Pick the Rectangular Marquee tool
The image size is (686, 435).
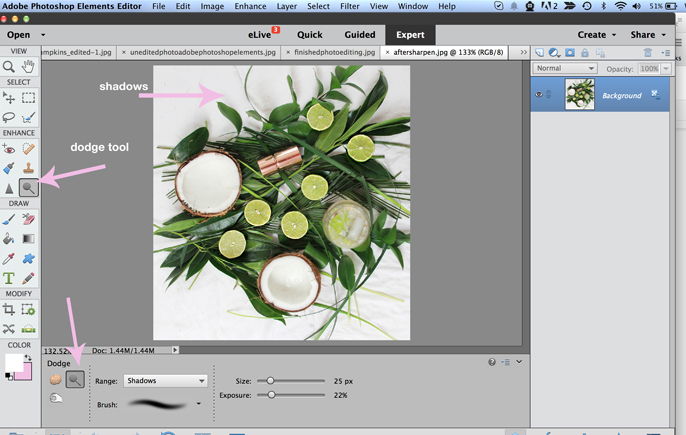[x=28, y=98]
